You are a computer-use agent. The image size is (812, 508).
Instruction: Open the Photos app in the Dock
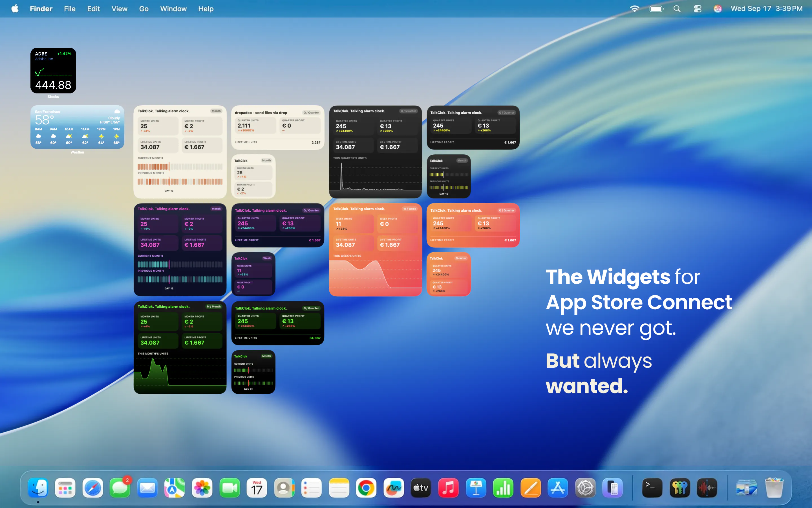(x=202, y=487)
